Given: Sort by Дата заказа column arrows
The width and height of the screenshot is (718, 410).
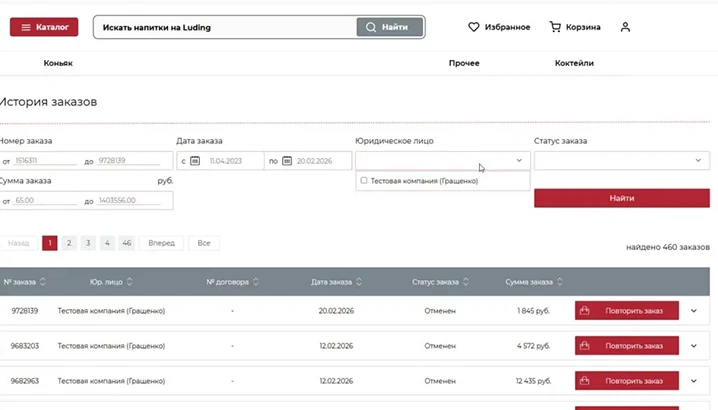Looking at the screenshot, I should coord(359,282).
